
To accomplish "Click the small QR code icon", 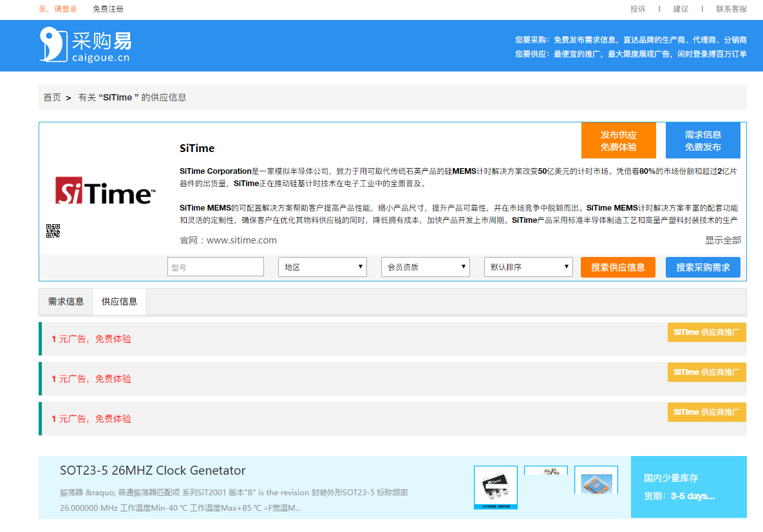I will tap(53, 231).
